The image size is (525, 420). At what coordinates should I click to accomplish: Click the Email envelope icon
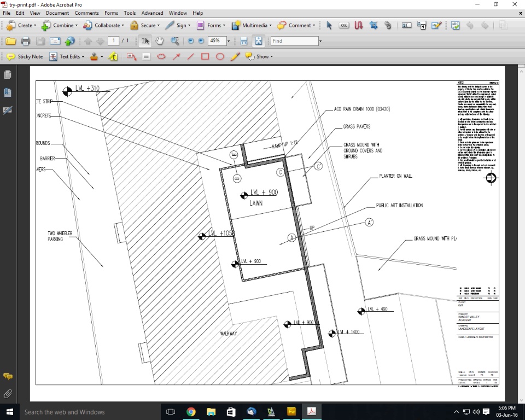55,41
